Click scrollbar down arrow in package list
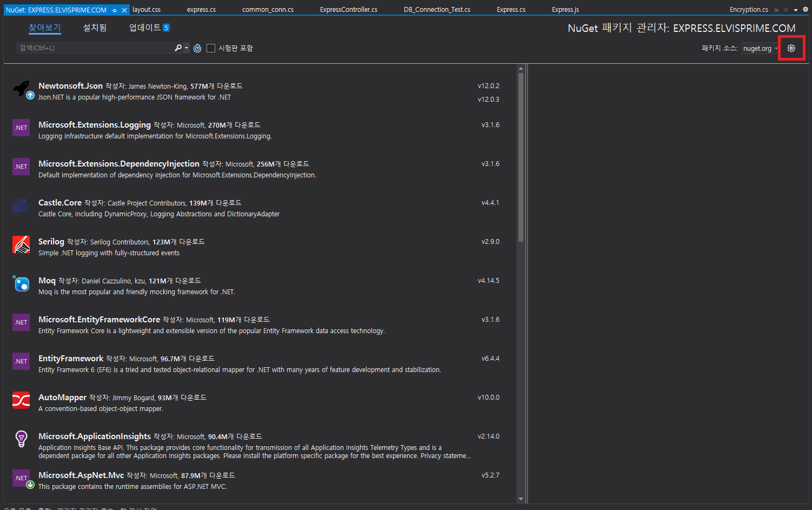 521,499
